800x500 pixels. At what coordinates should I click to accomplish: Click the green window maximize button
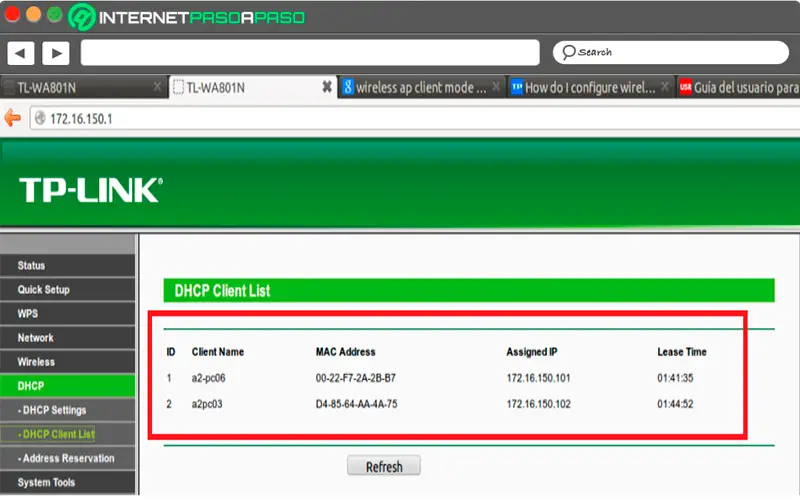click(54, 14)
